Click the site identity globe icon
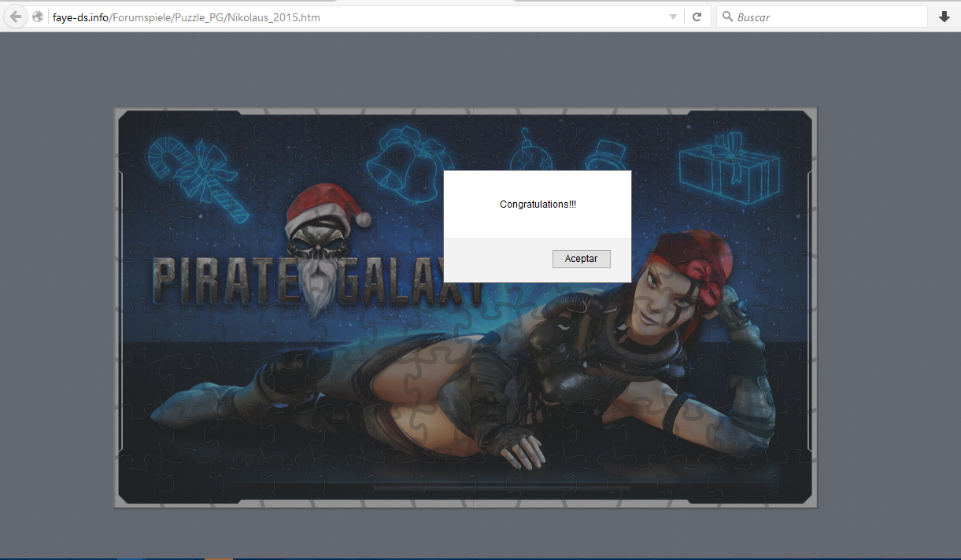The height and width of the screenshot is (560, 961). [x=38, y=17]
